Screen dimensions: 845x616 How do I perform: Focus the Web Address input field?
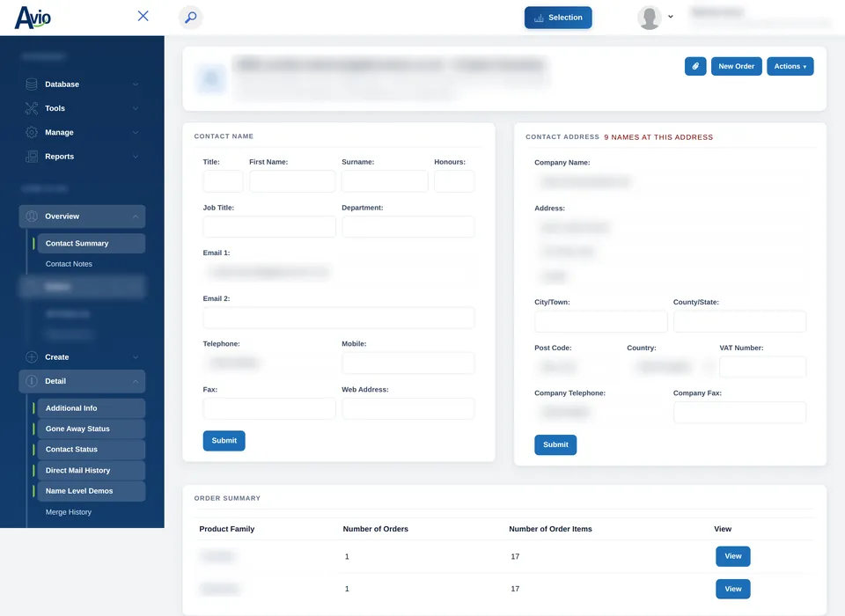[x=408, y=408]
